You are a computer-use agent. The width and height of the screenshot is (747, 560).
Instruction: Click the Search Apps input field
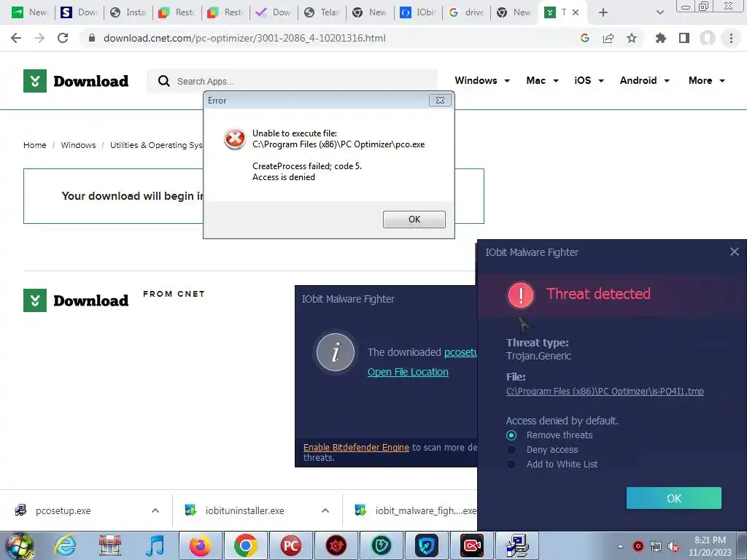pos(293,81)
